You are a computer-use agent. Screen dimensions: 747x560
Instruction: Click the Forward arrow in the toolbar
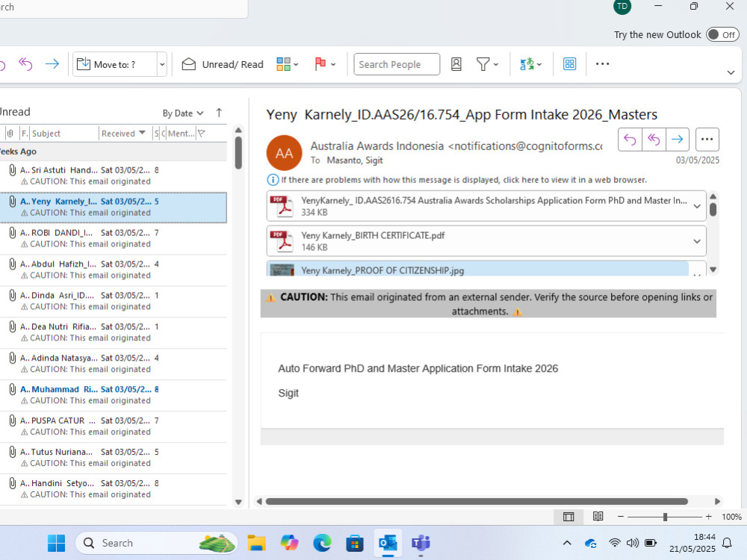[x=52, y=63]
